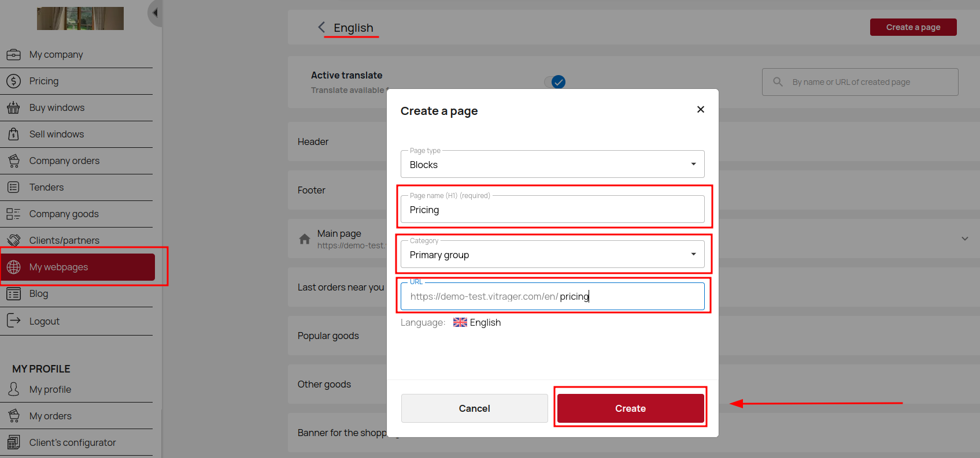Click the Logout arrow icon
The width and height of the screenshot is (980, 458).
point(13,321)
